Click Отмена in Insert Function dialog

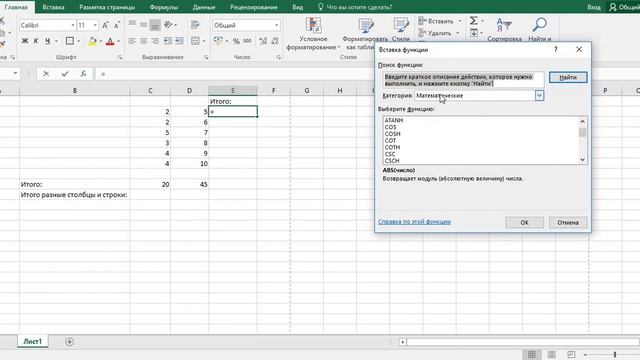click(568, 222)
